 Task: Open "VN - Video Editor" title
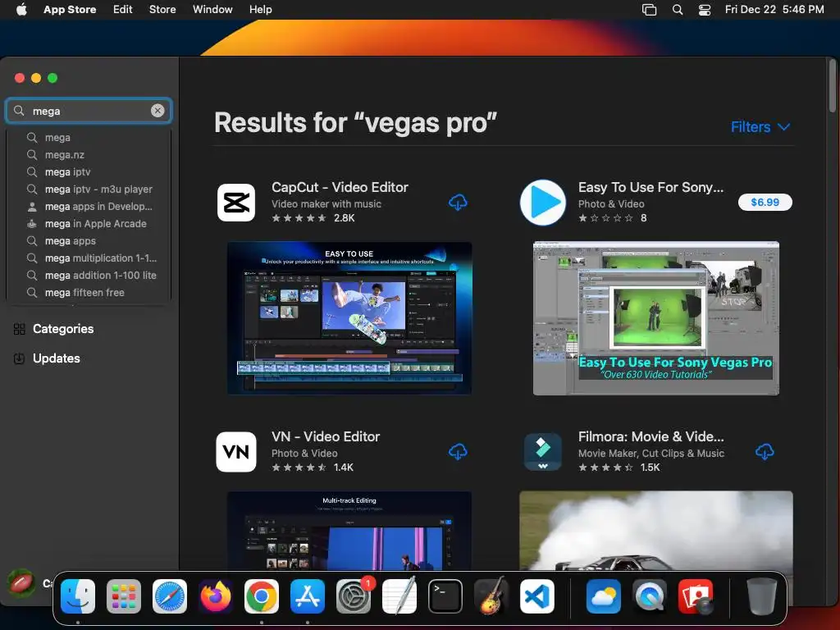click(326, 436)
